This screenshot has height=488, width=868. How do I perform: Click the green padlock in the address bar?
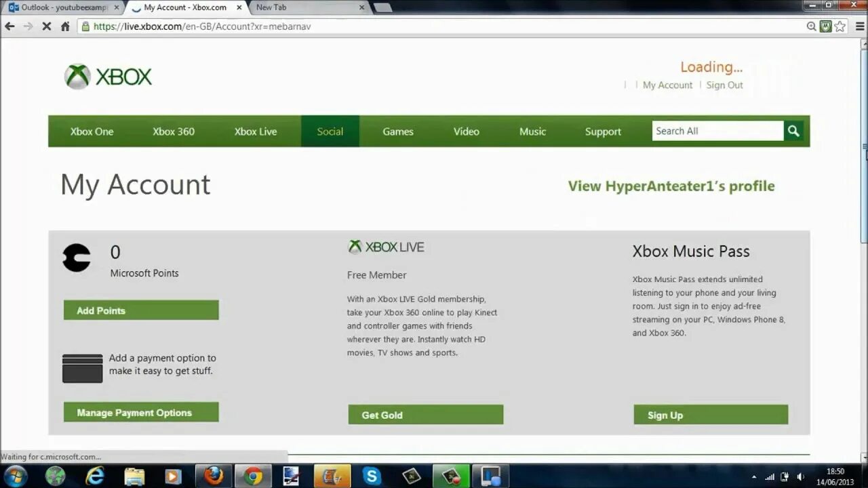(x=85, y=26)
